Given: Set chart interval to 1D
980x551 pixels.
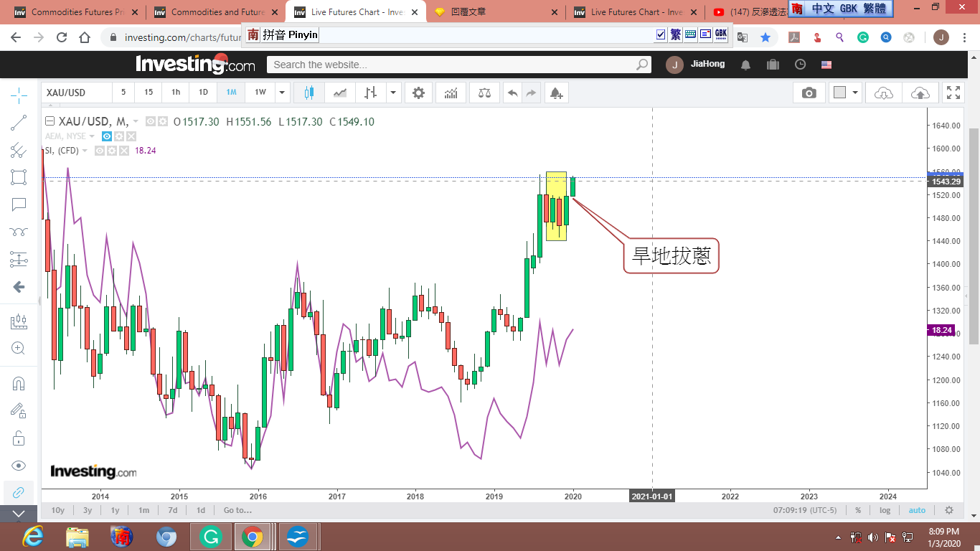Looking at the screenshot, I should [203, 93].
